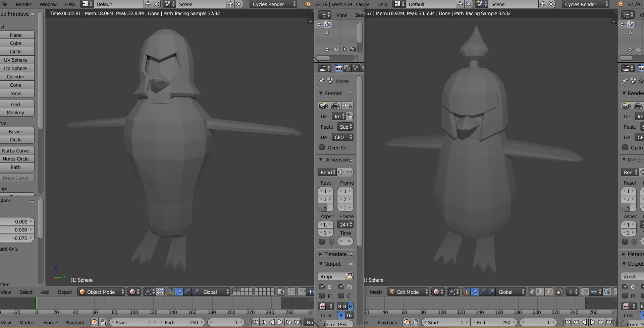Click the Render animation button (A)
Image resolution: width=644 pixels, height=328 pixels.
coord(335,106)
